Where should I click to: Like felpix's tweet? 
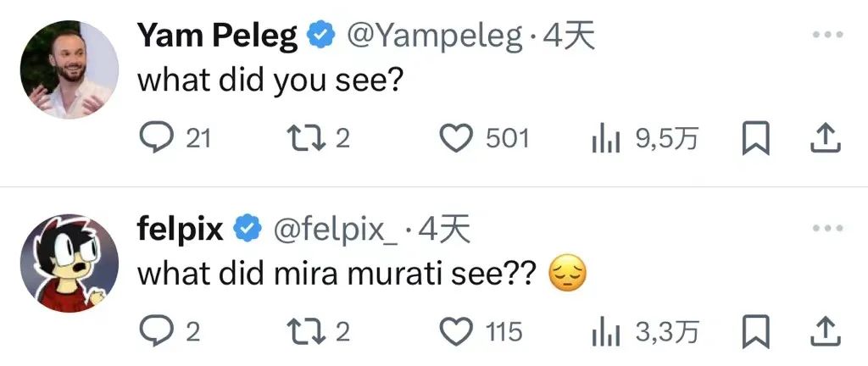point(459,331)
